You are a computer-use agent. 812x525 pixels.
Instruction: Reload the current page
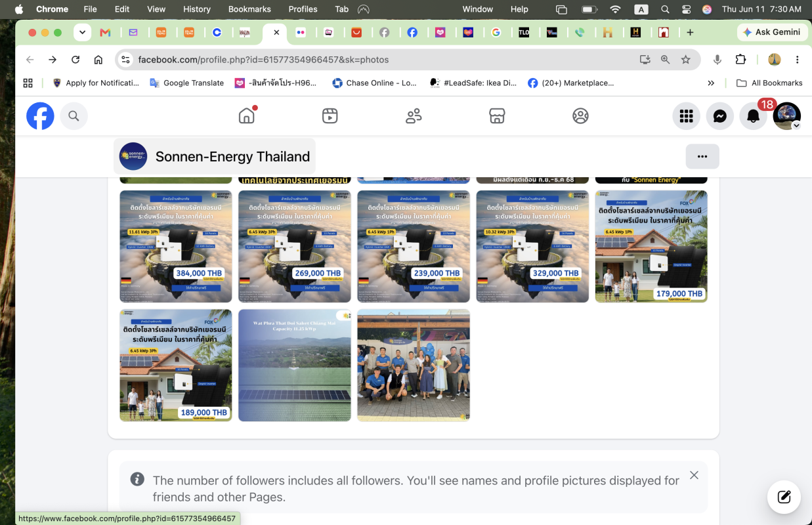75,60
